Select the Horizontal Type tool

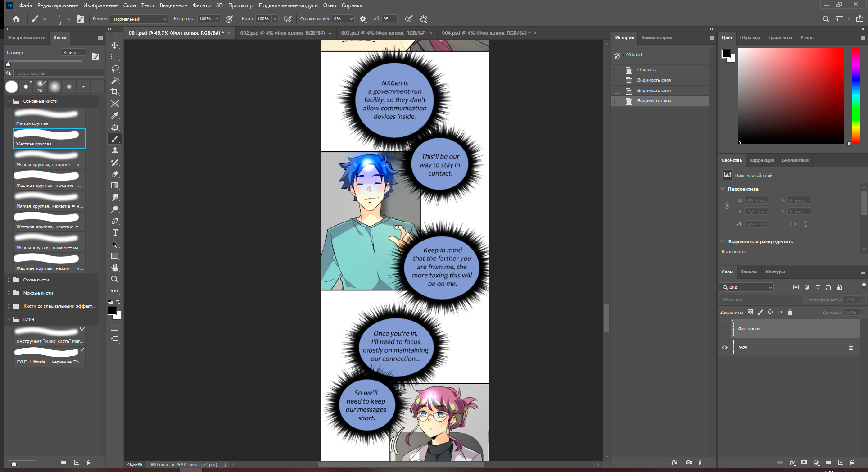[115, 232]
